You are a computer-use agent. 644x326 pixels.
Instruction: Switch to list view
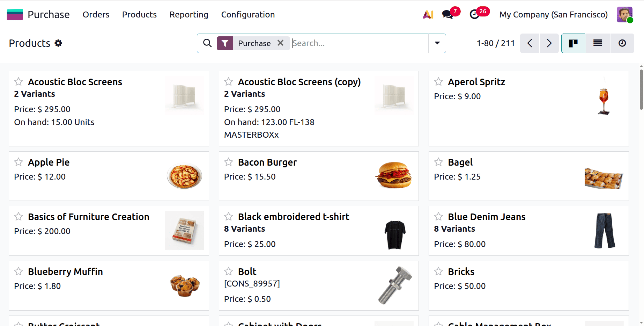(598, 43)
